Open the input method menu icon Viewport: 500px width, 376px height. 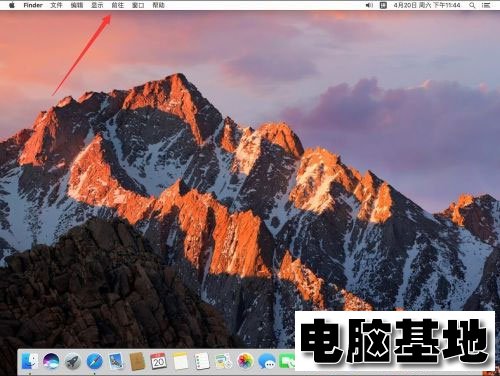click(383, 5)
